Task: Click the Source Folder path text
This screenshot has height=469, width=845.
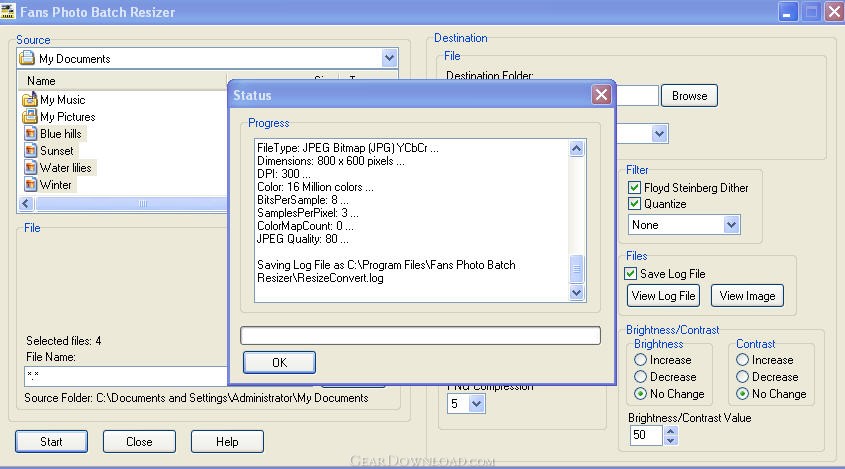Action: tap(196, 398)
